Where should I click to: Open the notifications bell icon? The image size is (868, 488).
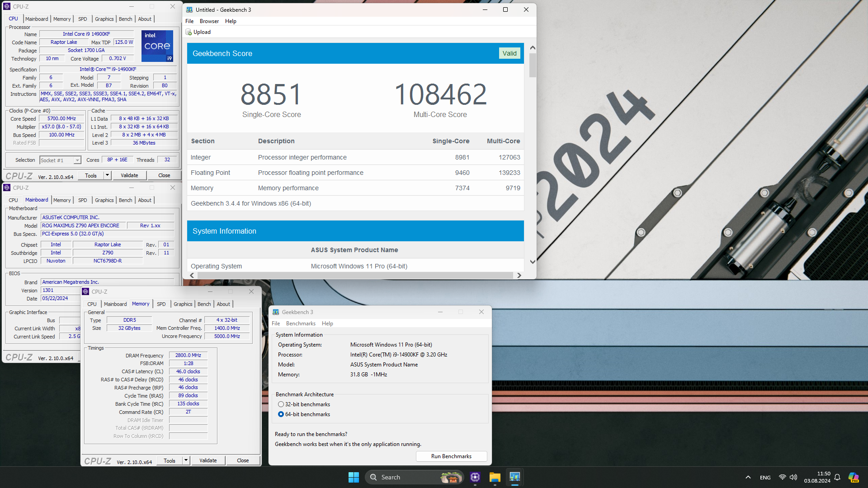click(x=837, y=477)
